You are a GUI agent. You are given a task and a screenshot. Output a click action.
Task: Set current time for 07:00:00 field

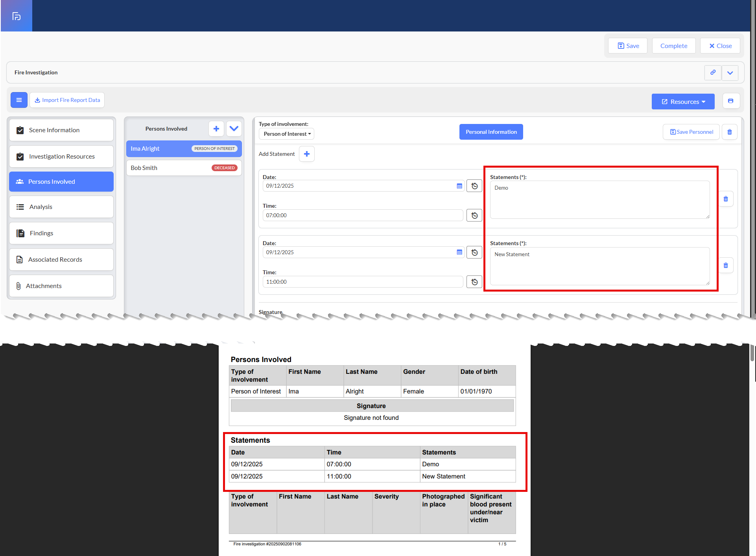click(x=474, y=215)
